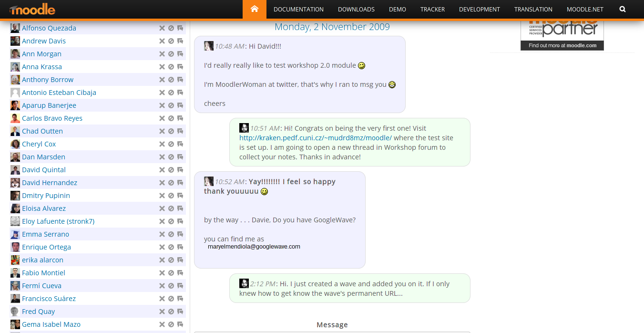Open Downloads in the top menu

(x=356, y=9)
